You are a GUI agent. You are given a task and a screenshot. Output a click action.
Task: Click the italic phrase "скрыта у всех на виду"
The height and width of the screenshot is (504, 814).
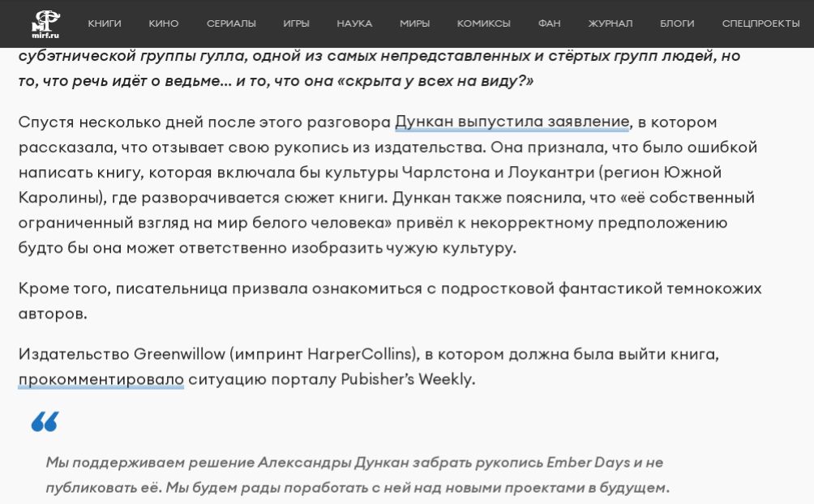pos(434,81)
